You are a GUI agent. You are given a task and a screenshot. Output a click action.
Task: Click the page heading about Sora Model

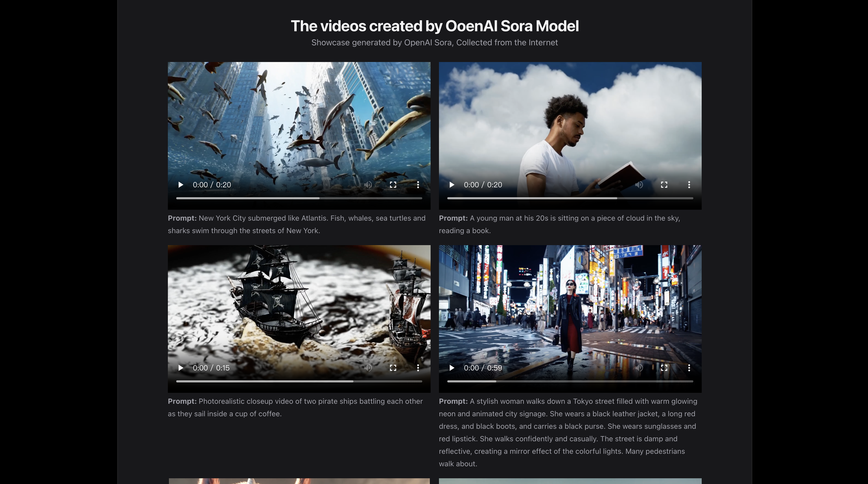point(434,26)
